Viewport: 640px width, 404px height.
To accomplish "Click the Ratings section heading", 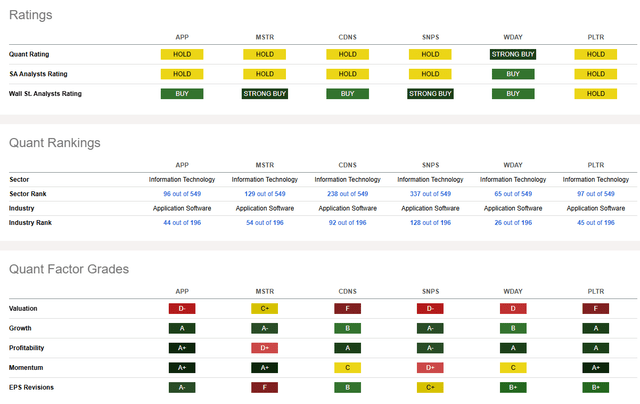I will tap(31, 15).
